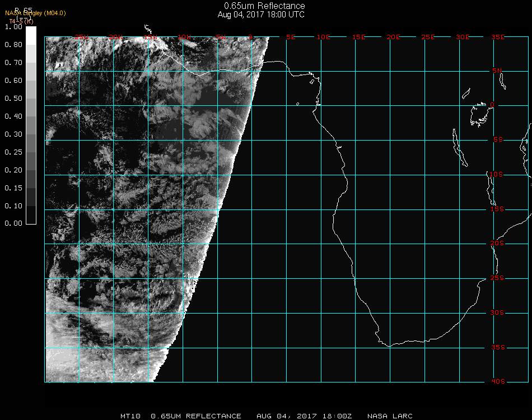Screen dimensions: 532x420
Task: Click the footer "AUG 04, 2017 18:00Z" timestamp
Action: coord(304,416)
